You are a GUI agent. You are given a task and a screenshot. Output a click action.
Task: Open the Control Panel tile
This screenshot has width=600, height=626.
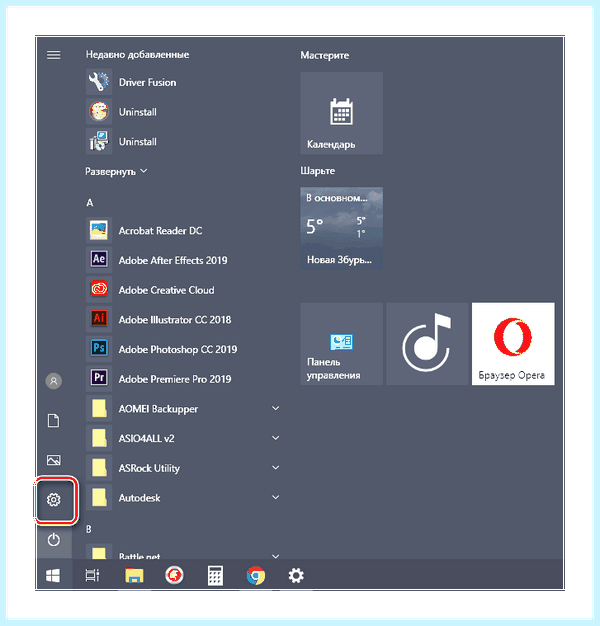(341, 344)
